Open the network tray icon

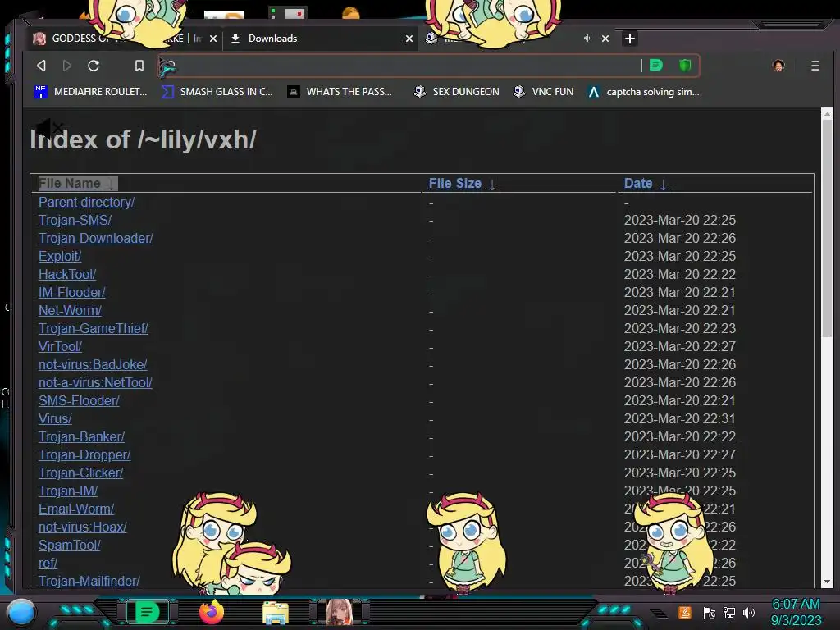[x=729, y=612]
